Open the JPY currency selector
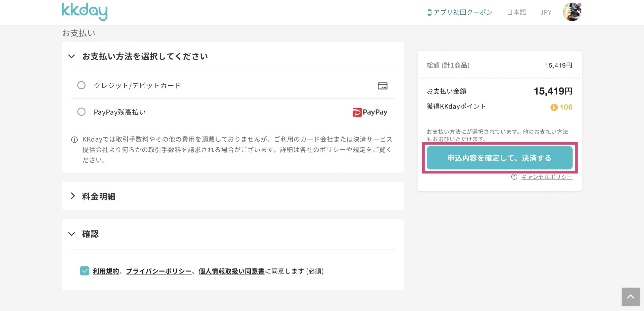644x311 pixels. [546, 12]
